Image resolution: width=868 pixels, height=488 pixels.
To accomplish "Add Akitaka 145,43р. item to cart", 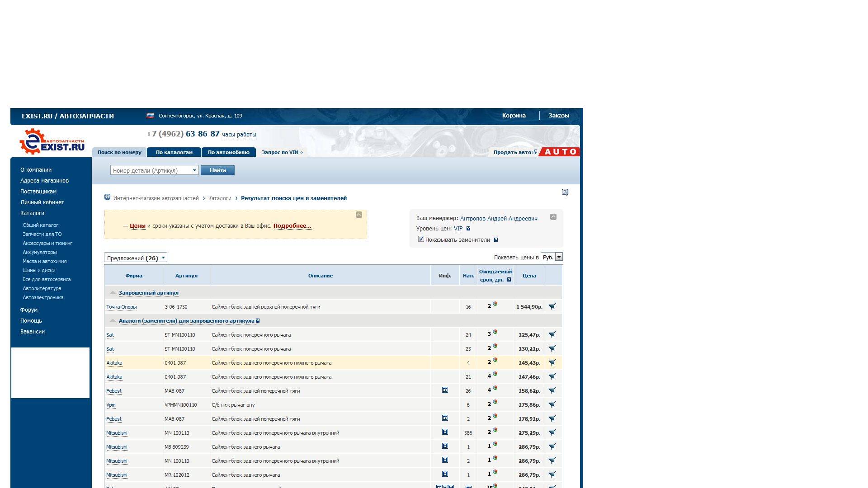I will tap(552, 362).
